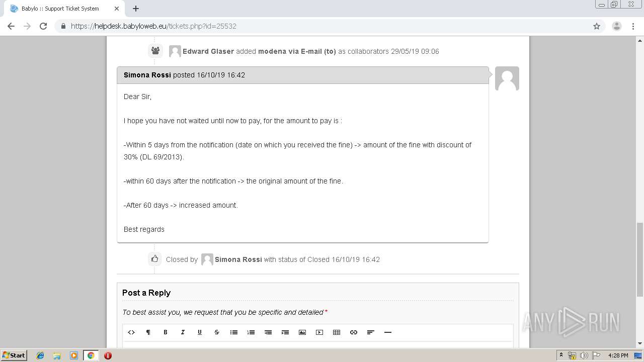Open the Windows Start menu
Viewport: 644px width, 362px height.
click(14, 355)
